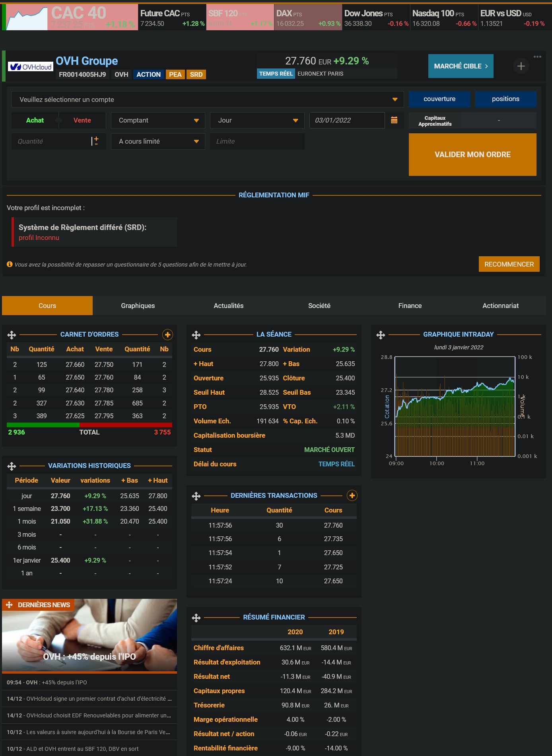Grab the move handle of La Séance
Screen dimensions: 552x756
(x=196, y=335)
